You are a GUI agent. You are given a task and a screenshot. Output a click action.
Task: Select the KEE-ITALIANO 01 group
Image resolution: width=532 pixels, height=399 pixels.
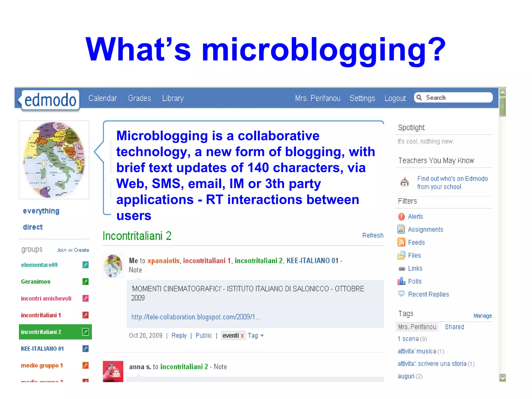42,349
